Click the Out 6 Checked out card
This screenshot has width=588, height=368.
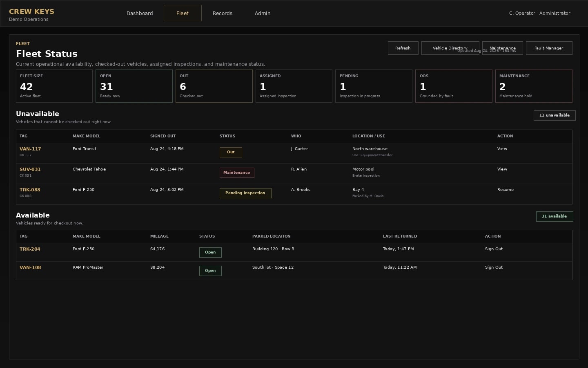(214, 86)
